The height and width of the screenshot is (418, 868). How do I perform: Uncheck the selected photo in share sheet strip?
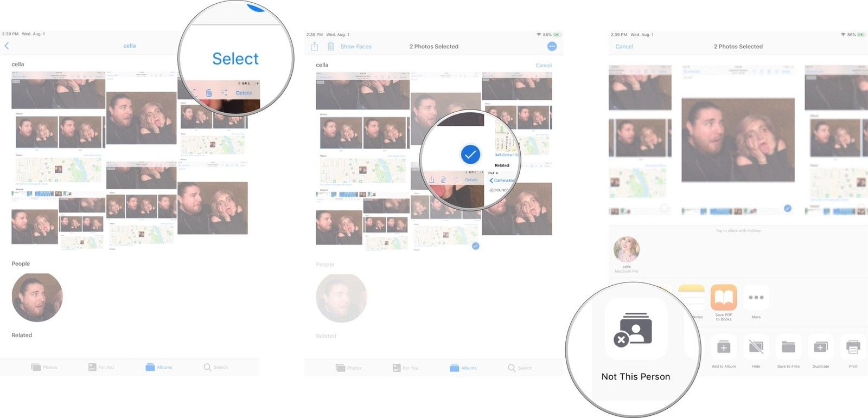pos(787,208)
